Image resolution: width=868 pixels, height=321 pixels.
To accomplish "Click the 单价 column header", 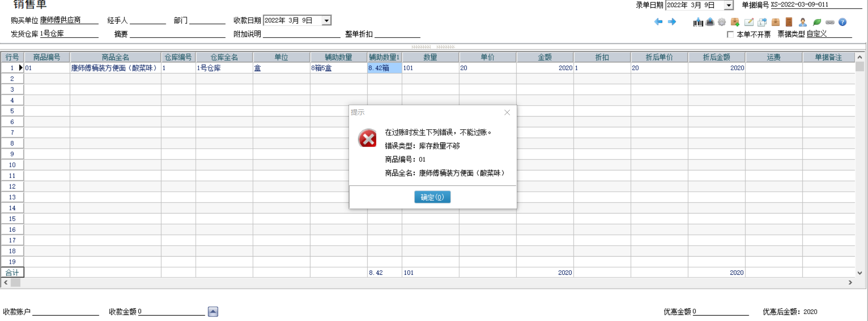I will click(488, 57).
